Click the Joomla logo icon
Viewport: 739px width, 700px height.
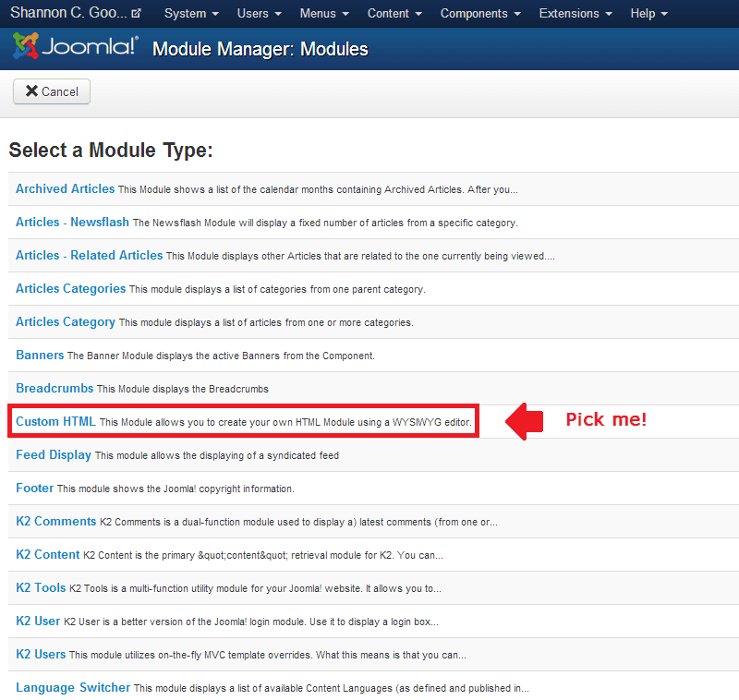(26, 45)
